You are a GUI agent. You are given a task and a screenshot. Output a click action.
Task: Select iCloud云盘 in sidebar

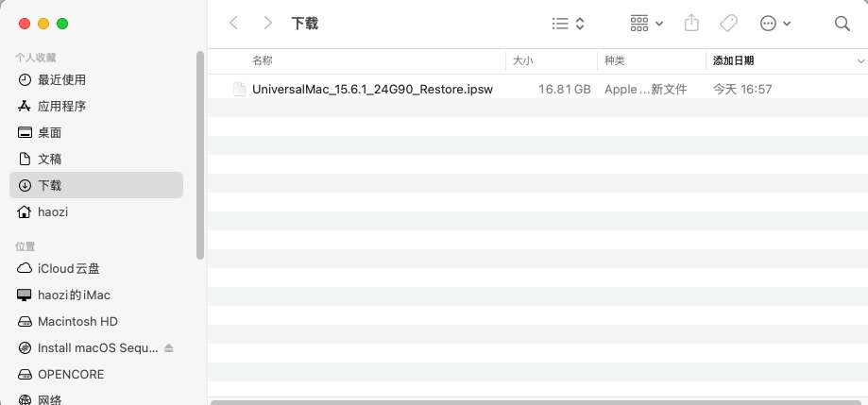[68, 268]
